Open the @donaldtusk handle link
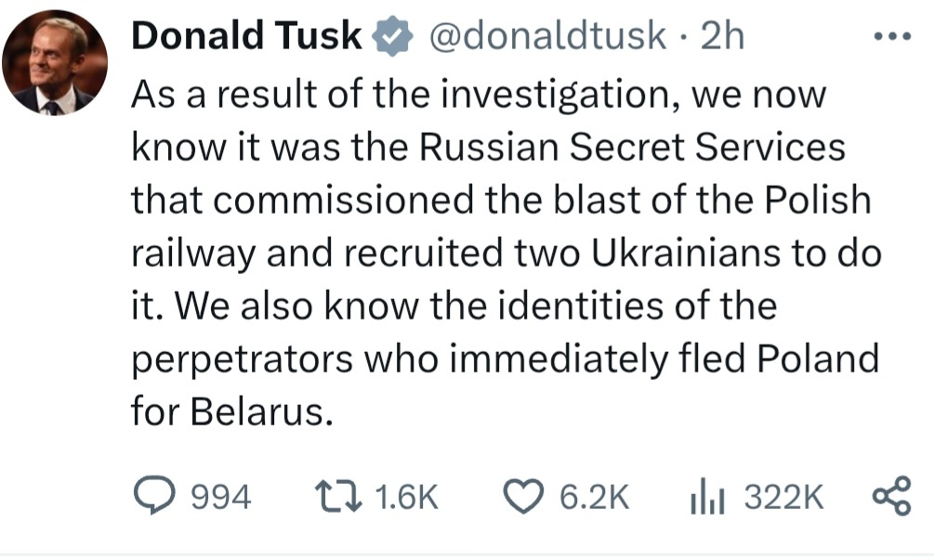934x560 pixels. tap(547, 36)
